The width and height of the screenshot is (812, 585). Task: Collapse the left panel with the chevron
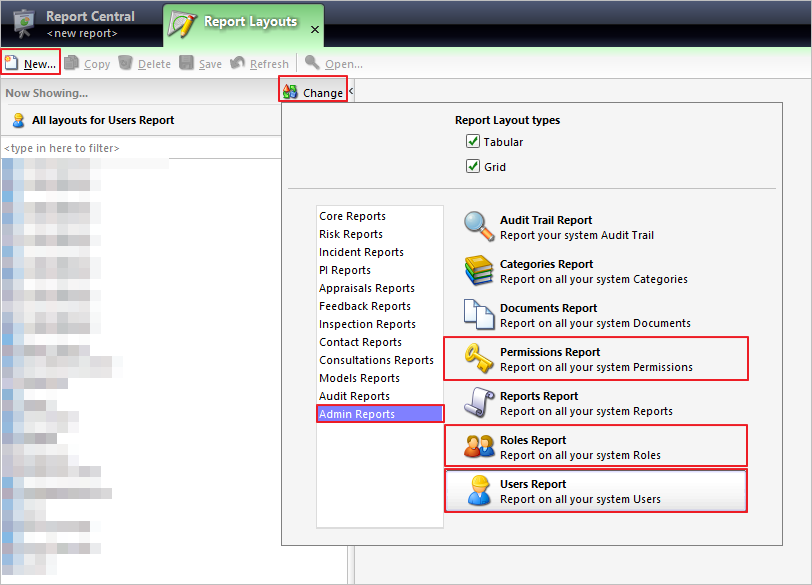coord(351,91)
